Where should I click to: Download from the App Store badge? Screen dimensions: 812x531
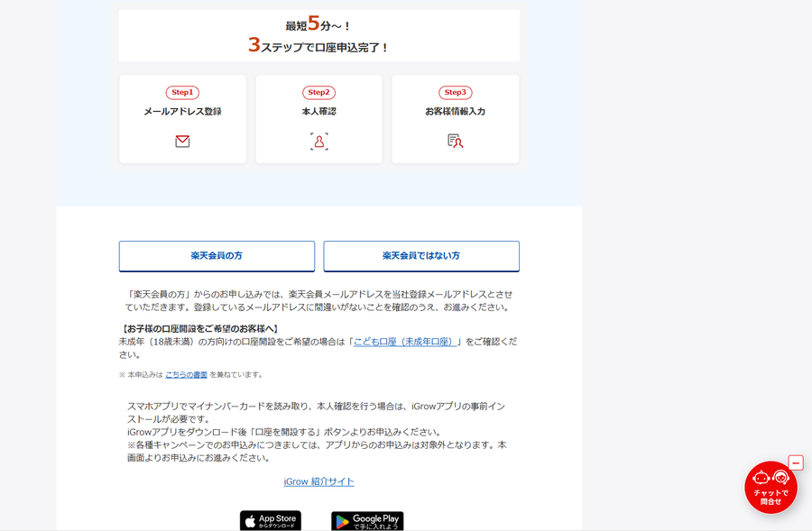[271, 521]
